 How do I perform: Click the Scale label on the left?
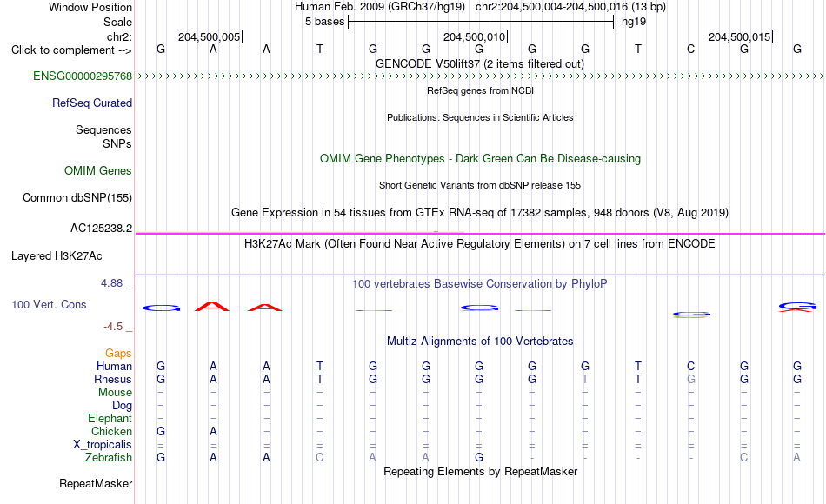117,22
